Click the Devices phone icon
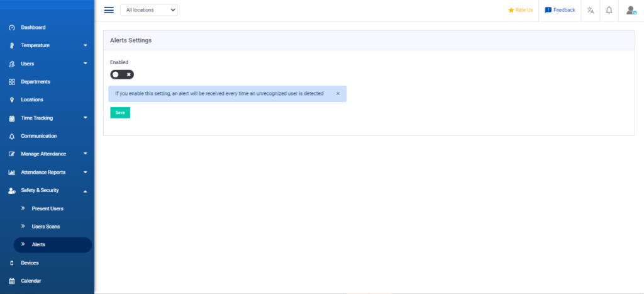The image size is (644, 294). 12,263
